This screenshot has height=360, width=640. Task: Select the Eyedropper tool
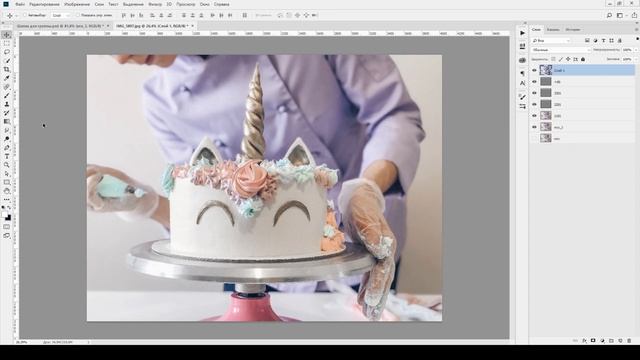click(x=7, y=78)
